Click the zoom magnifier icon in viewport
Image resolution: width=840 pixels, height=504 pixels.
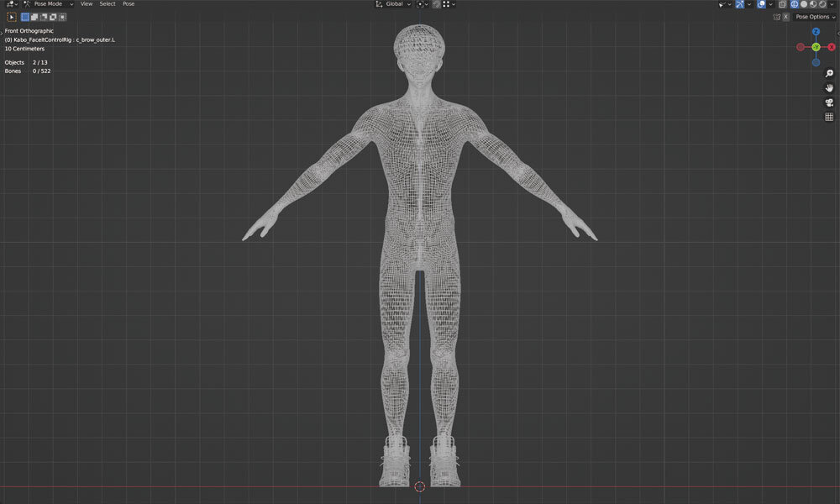pyautogui.click(x=829, y=73)
